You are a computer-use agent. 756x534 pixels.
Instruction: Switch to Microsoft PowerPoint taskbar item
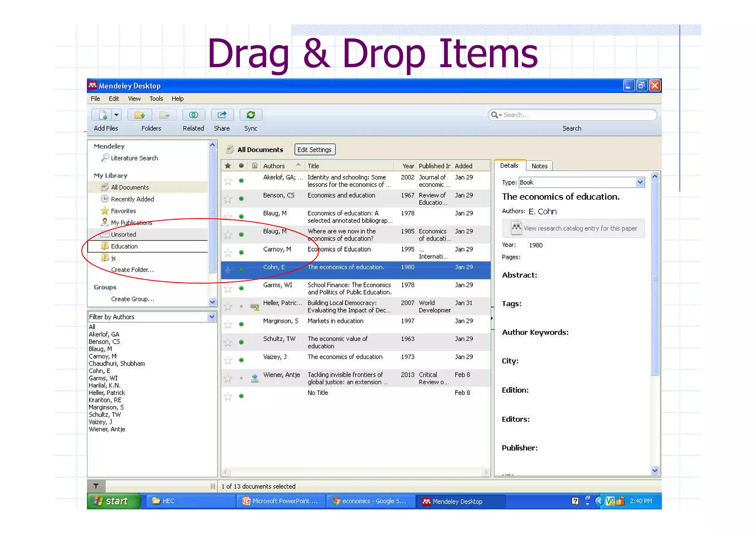pos(281,501)
